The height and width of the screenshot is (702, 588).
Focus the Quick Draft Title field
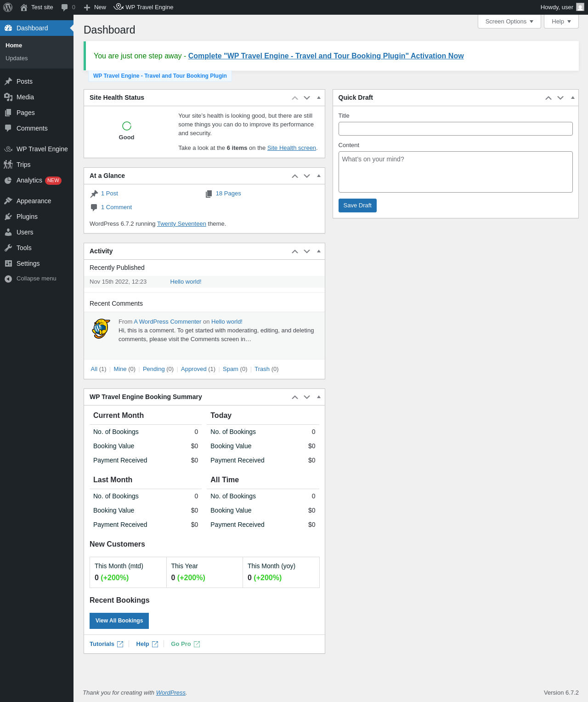click(x=456, y=129)
